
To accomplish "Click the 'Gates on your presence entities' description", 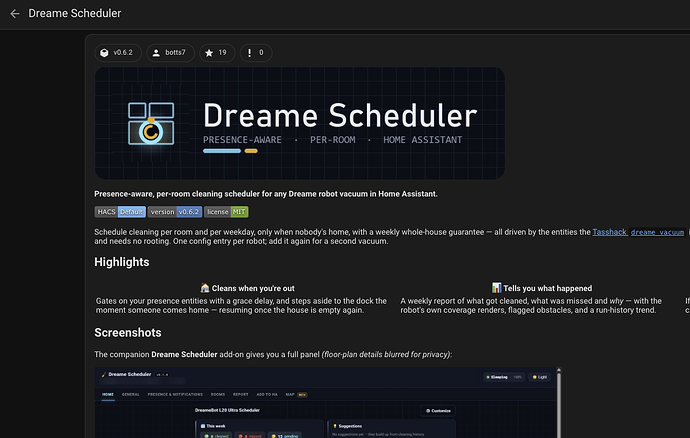I will (x=241, y=305).
